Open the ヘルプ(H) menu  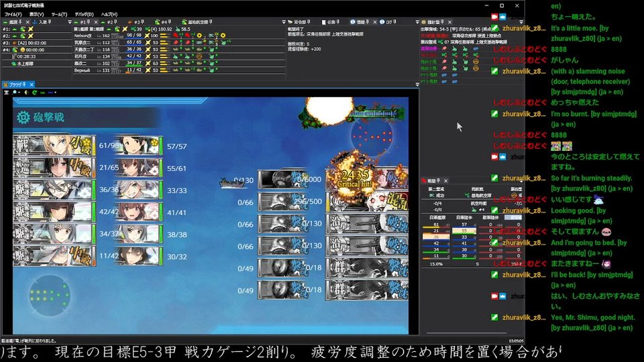109,14
